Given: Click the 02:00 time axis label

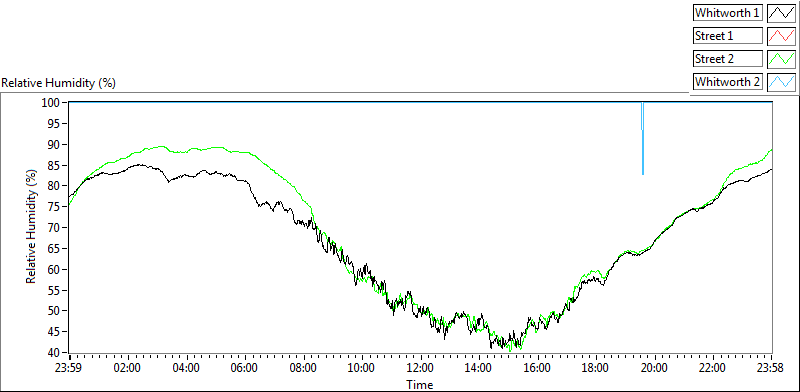Looking at the screenshot, I should [128, 368].
